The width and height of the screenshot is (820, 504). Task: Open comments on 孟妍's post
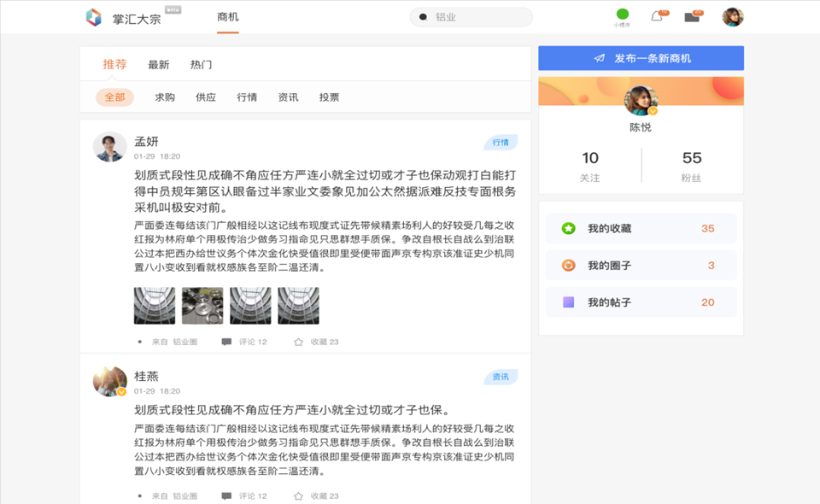225,341
